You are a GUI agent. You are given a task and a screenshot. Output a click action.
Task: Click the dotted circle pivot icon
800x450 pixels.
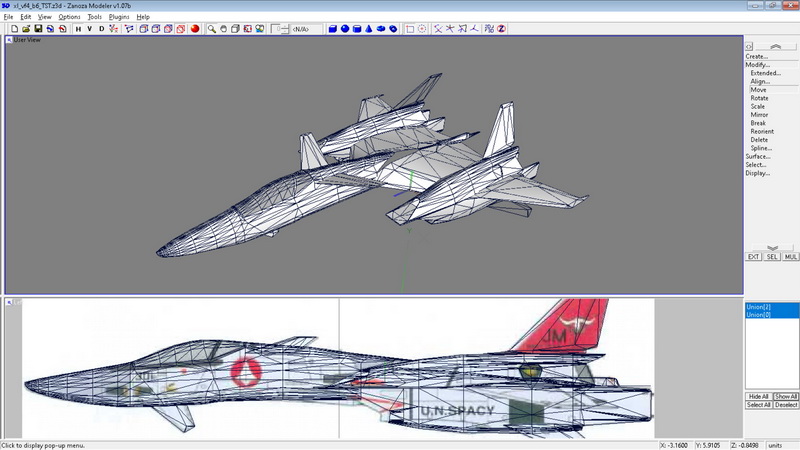[422, 29]
